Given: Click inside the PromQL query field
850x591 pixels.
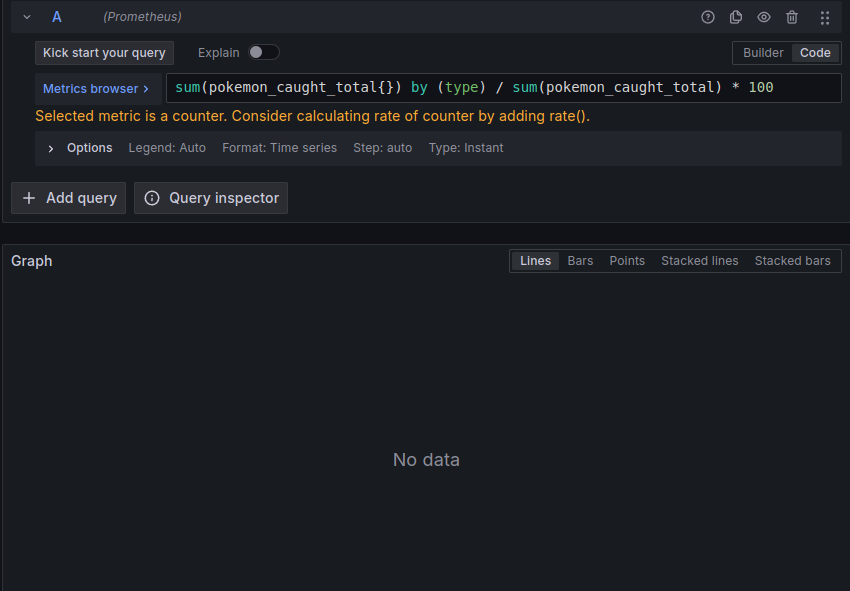Looking at the screenshot, I should pos(500,88).
